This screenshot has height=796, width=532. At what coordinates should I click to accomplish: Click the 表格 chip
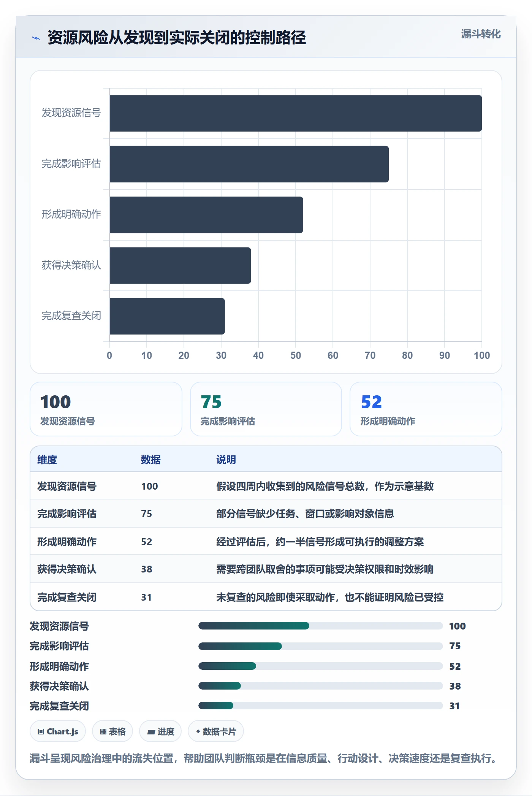click(x=112, y=731)
